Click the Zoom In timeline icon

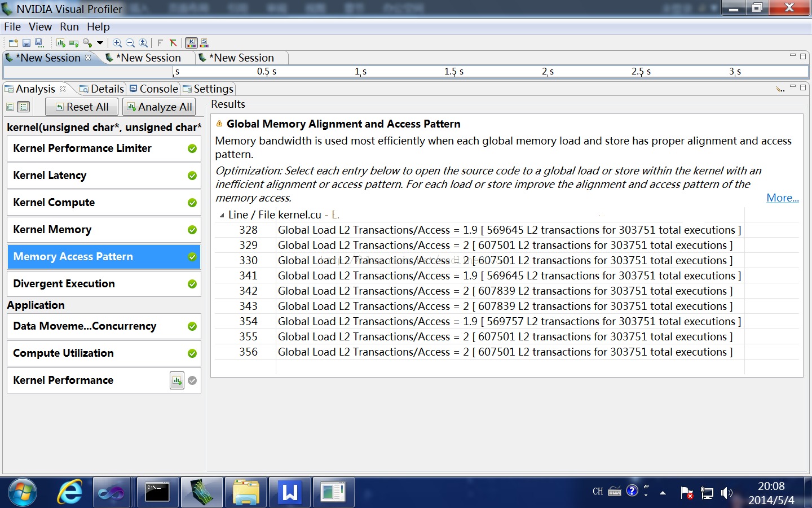coord(117,43)
